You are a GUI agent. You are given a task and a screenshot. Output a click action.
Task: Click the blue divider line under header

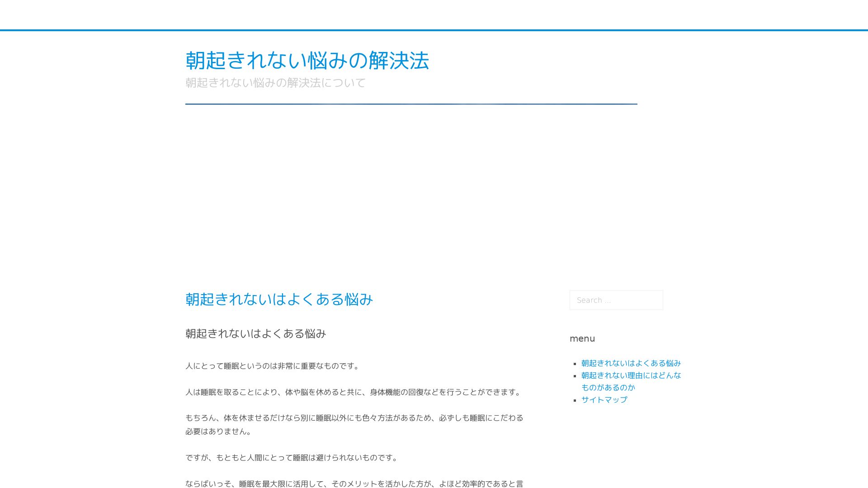(411, 104)
